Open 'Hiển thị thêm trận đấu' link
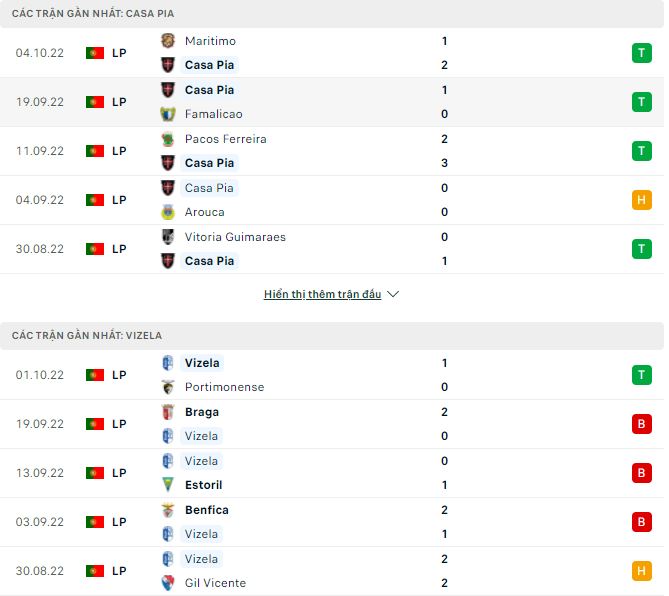 (x=322, y=295)
